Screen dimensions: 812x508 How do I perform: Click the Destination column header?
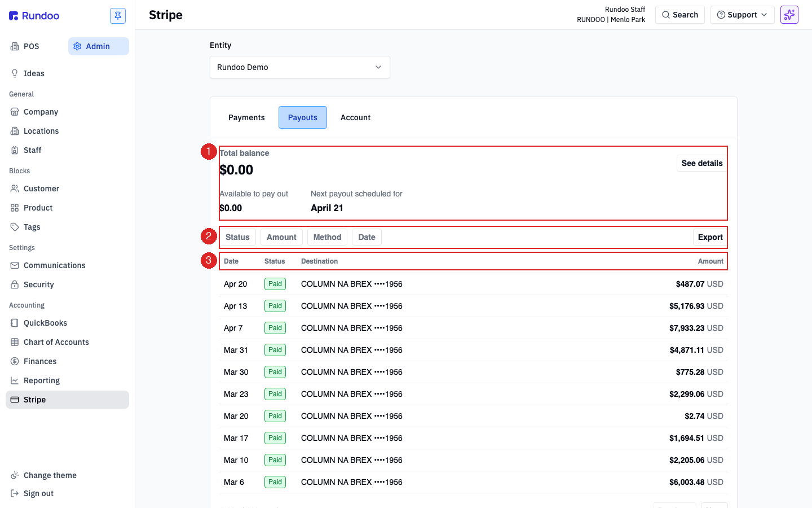[x=319, y=261]
